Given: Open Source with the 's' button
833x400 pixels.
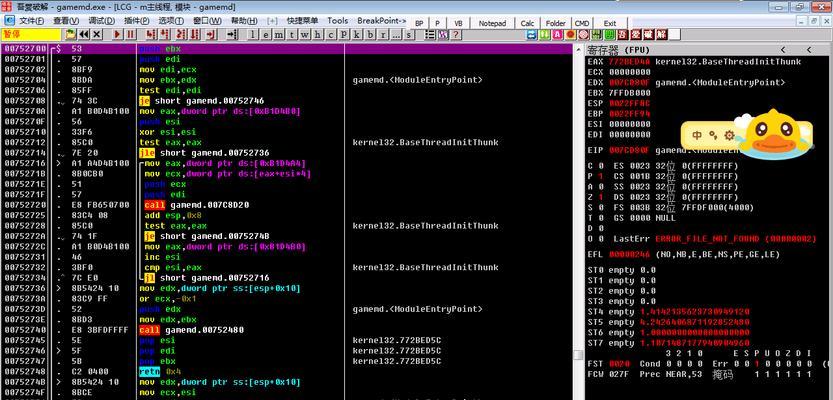Looking at the screenshot, I should (409, 35).
